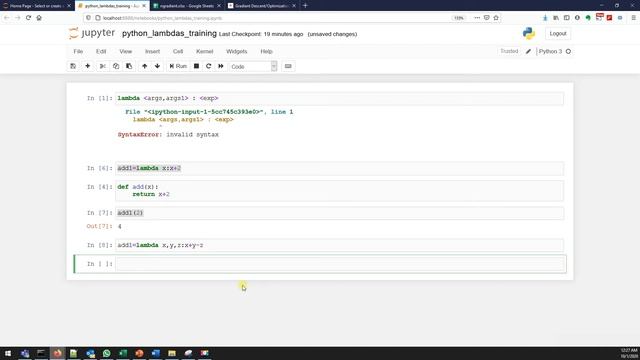
Task: Rename notebook title python_lambdas_training
Action: pos(169,33)
